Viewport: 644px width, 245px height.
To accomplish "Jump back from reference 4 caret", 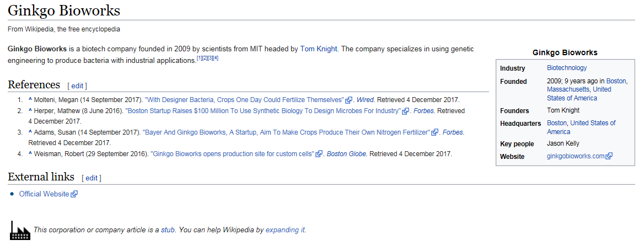I will click(30, 154).
